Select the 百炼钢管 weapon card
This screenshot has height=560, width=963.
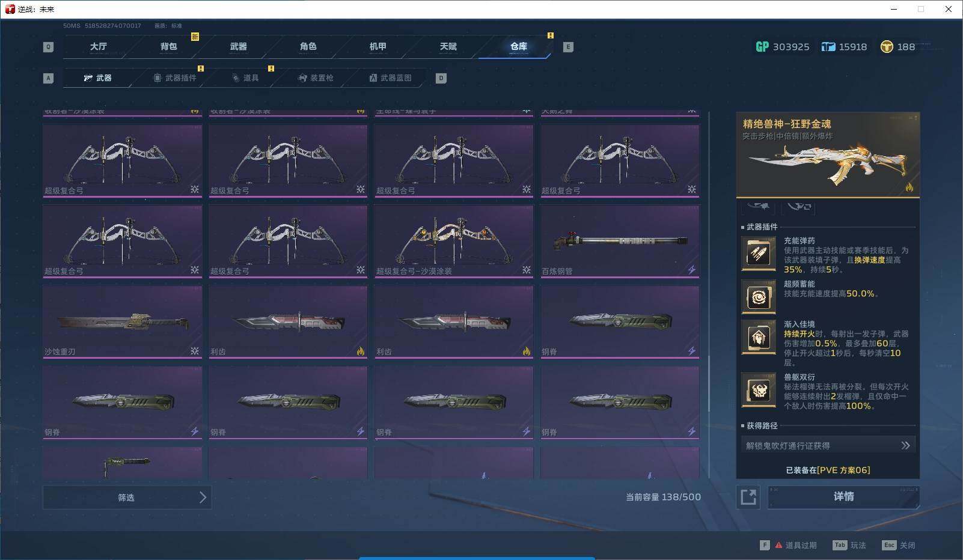pos(620,241)
